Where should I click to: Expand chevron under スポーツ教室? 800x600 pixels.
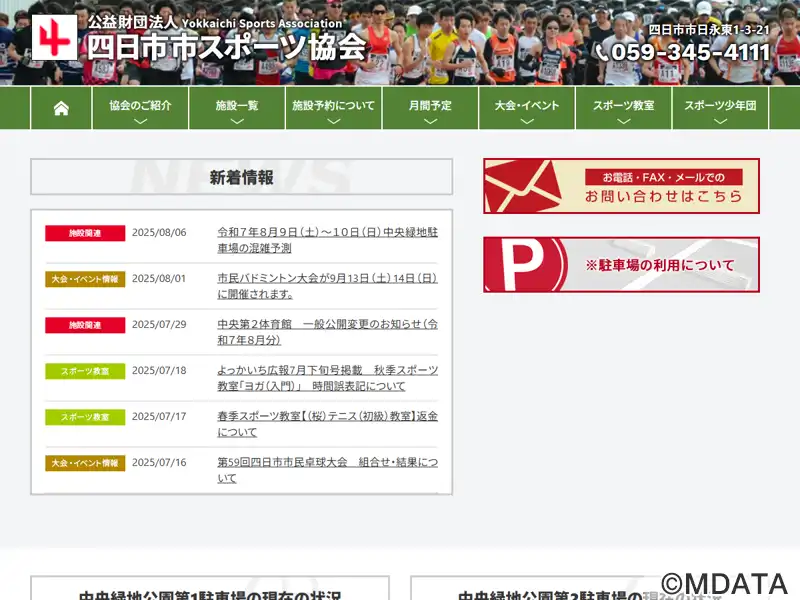(x=623, y=121)
